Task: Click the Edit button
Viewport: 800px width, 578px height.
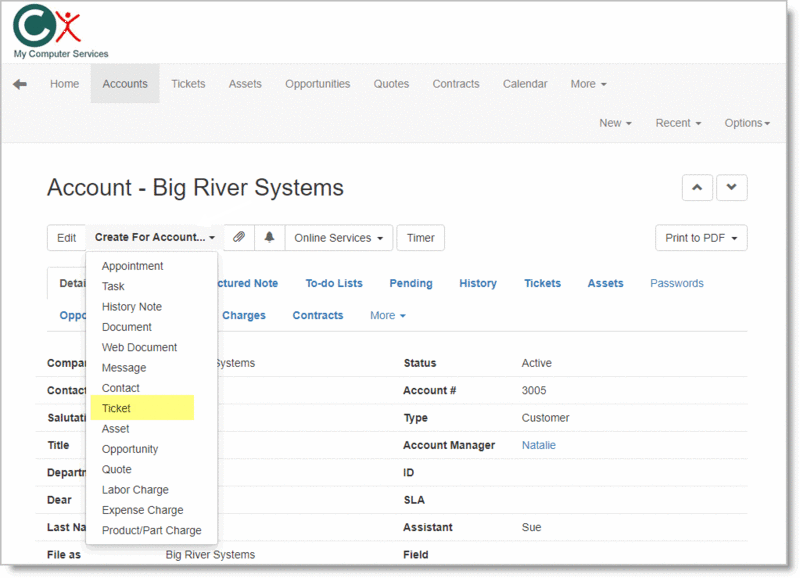Action: click(x=66, y=237)
